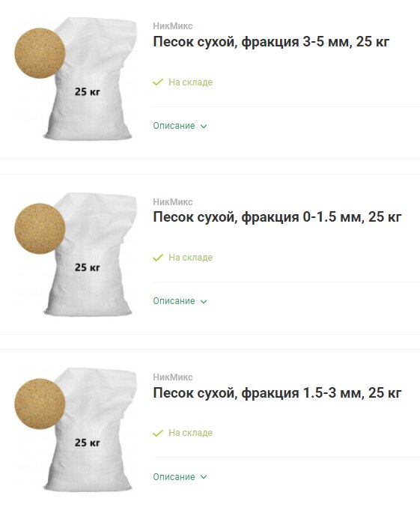The image size is (420, 507).
Task: Expand Описание for sand fraction 1.5-3 mm
Action: coord(180,476)
